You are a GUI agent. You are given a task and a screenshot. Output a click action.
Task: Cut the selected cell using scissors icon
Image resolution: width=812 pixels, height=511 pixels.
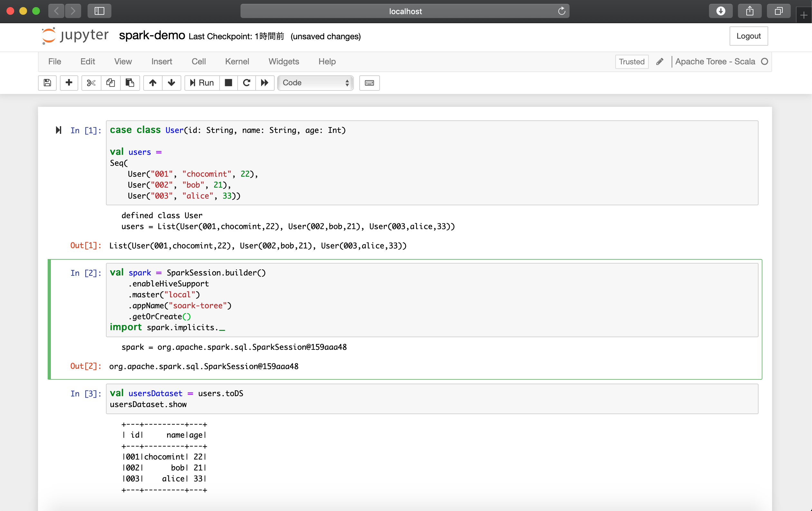pos(91,83)
